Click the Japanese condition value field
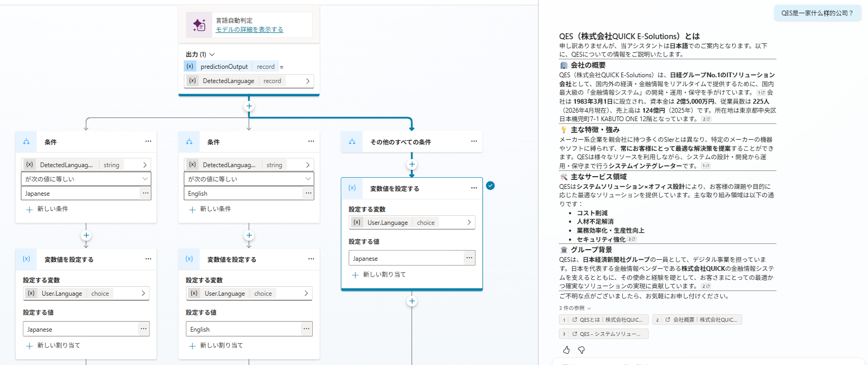 point(80,194)
